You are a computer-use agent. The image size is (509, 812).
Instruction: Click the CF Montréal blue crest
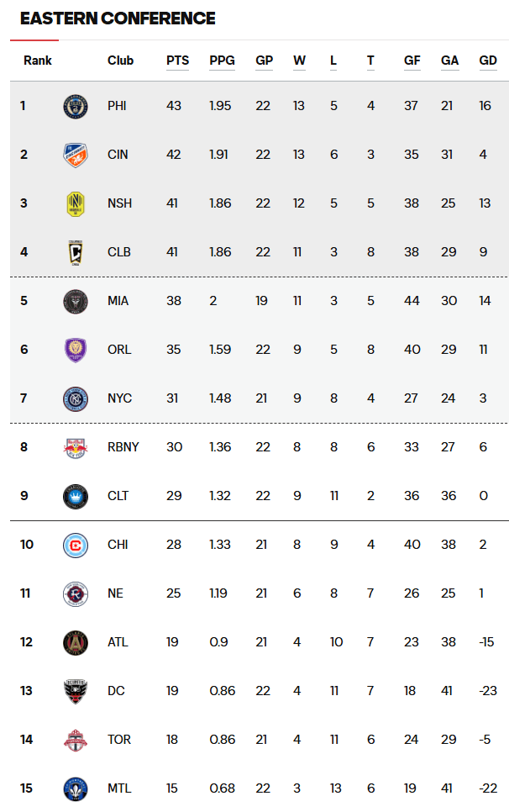click(x=75, y=789)
